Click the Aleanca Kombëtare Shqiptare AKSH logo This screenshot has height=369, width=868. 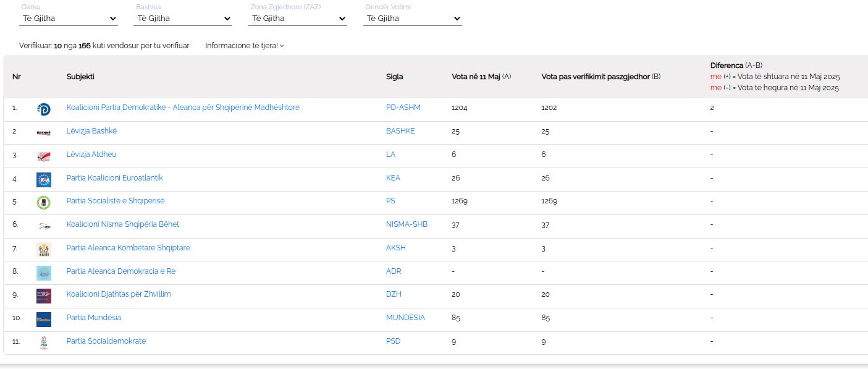[44, 250]
